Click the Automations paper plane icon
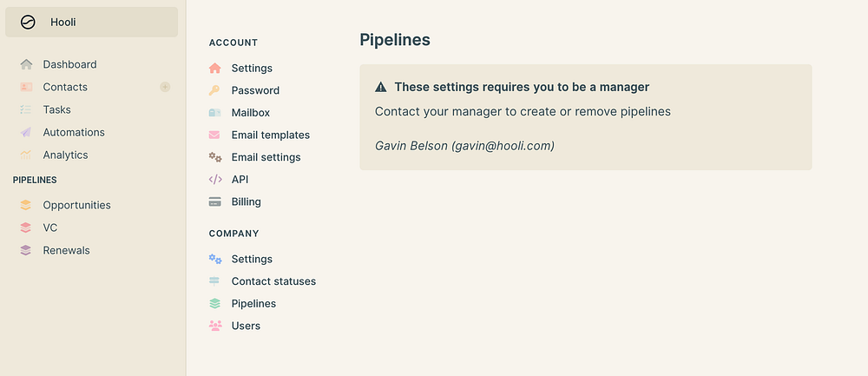 tap(26, 132)
